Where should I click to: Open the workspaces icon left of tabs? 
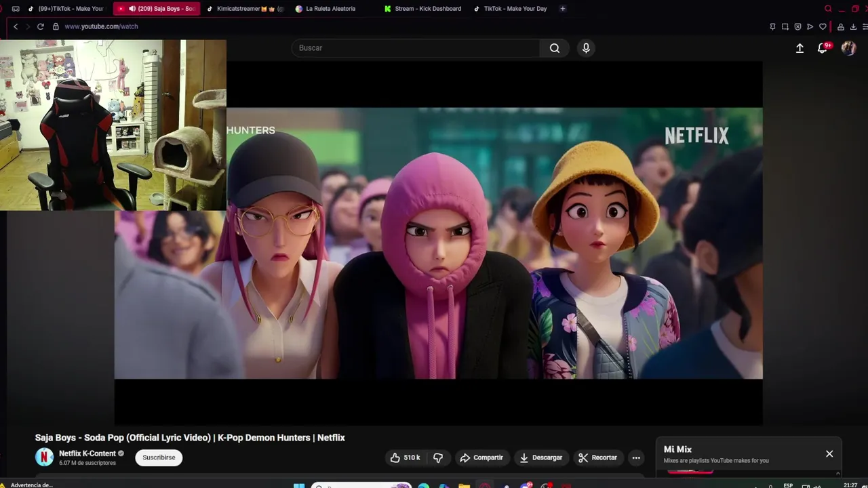(x=16, y=9)
